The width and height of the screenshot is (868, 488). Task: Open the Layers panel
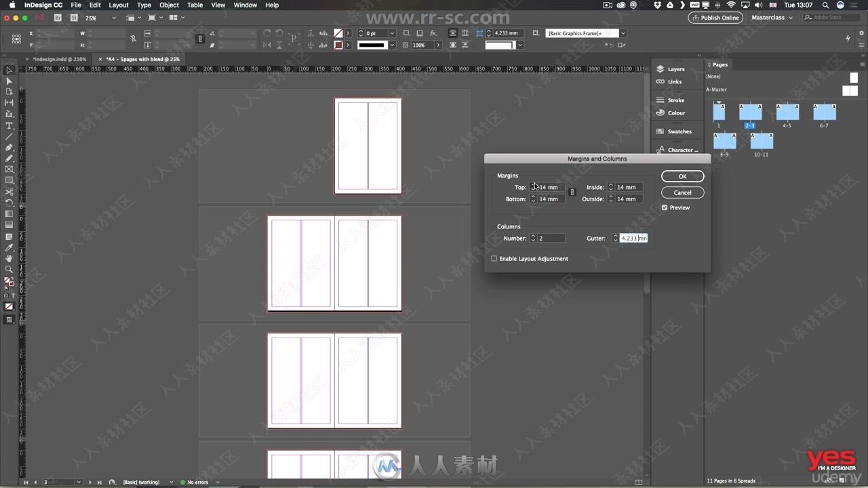coord(670,69)
